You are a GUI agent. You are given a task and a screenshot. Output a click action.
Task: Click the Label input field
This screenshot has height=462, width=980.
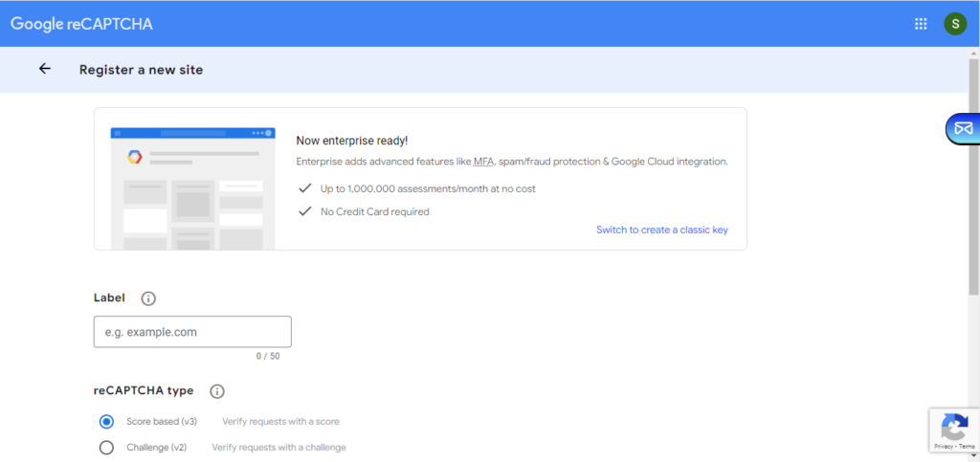[x=192, y=332]
